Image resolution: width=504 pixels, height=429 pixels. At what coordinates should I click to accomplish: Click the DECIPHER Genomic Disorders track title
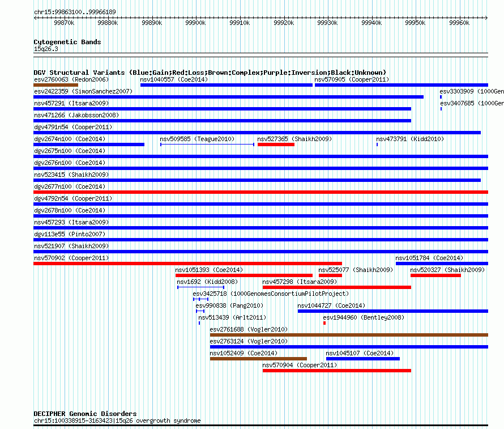tap(85, 414)
